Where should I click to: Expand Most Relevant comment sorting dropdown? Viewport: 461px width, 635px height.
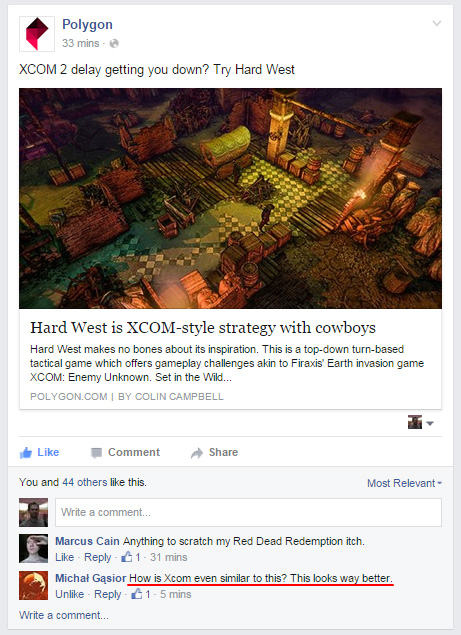point(404,483)
